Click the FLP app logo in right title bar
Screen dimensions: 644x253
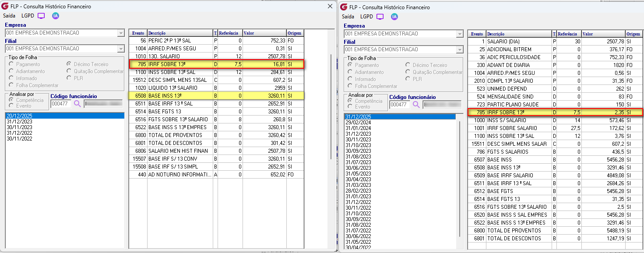pyautogui.click(x=344, y=7)
